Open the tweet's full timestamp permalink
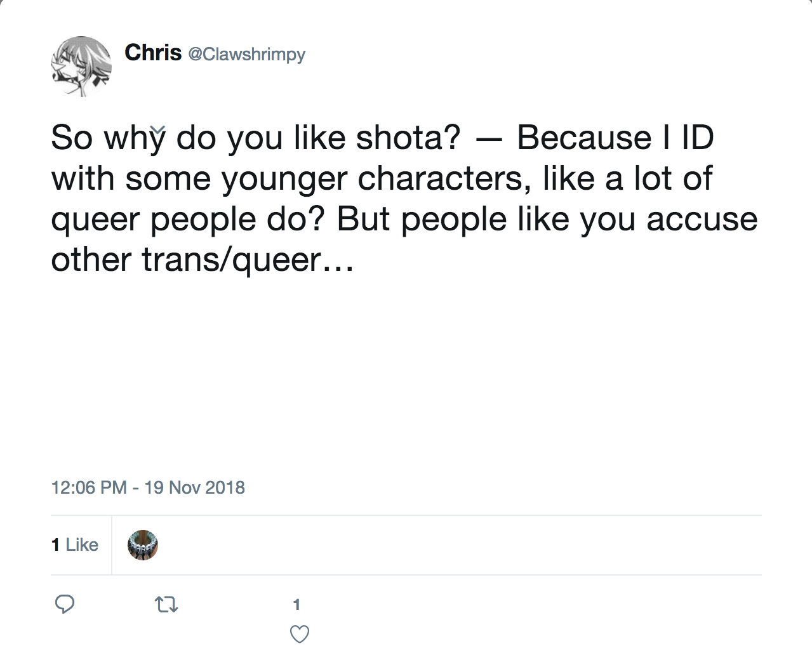812x653 pixels. tap(147, 487)
